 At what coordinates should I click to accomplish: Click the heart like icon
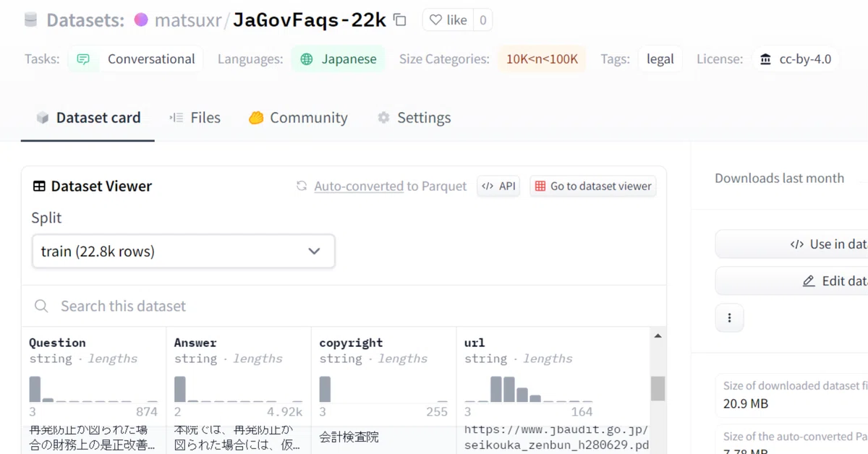tap(435, 20)
